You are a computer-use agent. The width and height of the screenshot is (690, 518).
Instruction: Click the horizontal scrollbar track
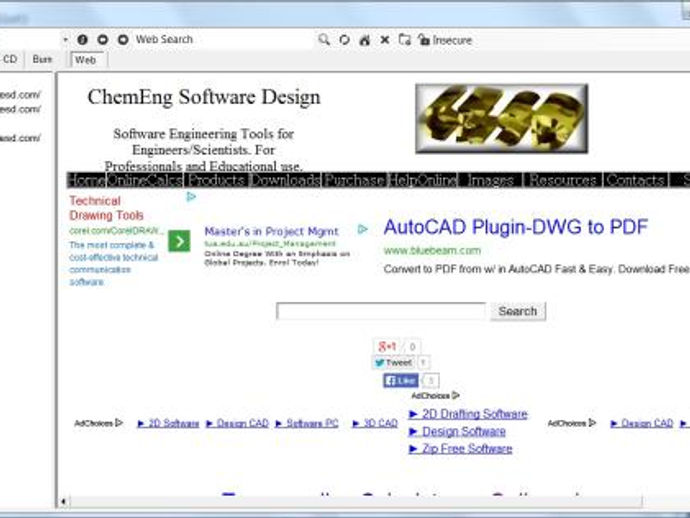[356, 502]
